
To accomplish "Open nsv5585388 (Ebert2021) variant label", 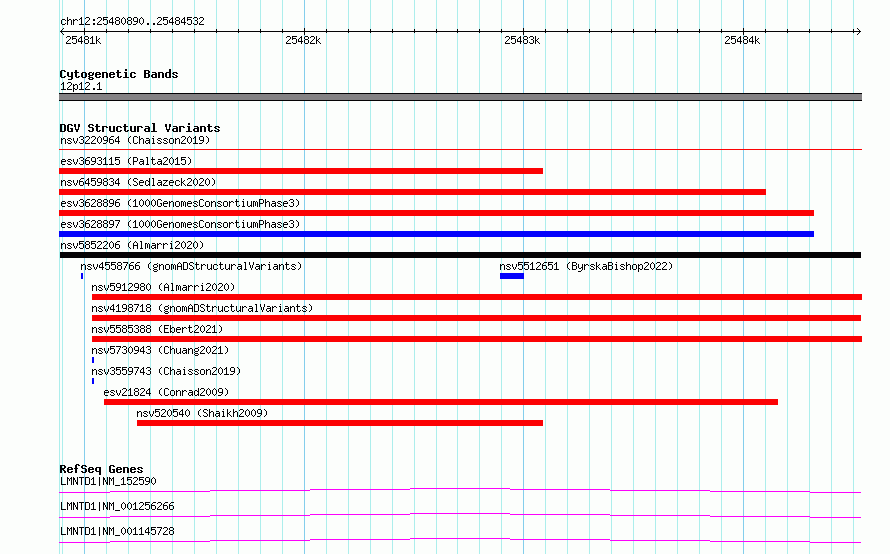I will coord(157,329).
